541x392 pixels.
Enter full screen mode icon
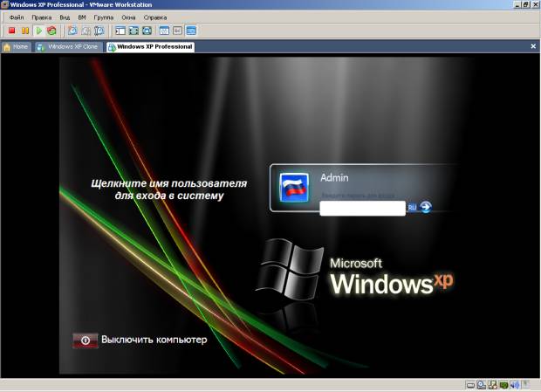[134, 31]
